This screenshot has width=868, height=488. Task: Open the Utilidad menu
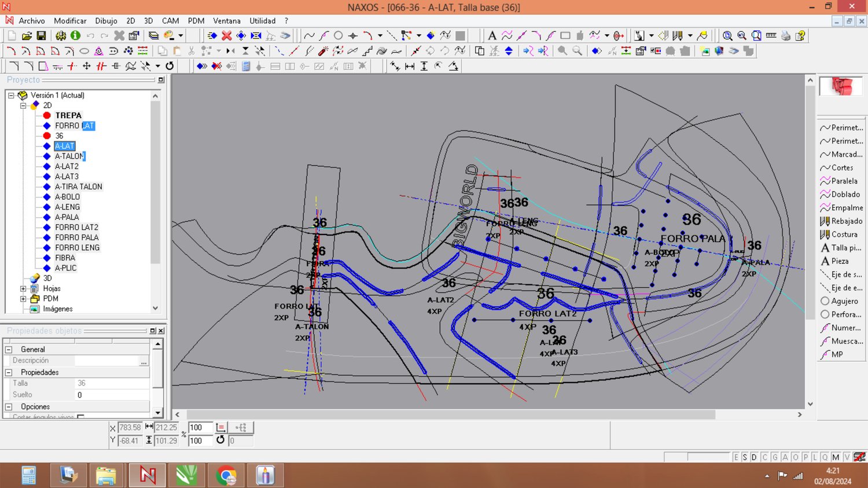pos(263,21)
